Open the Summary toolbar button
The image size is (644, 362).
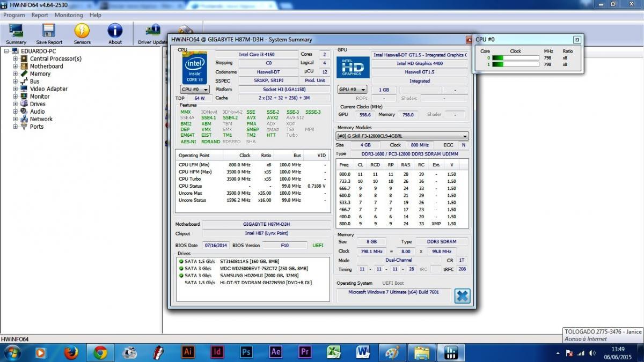16,34
